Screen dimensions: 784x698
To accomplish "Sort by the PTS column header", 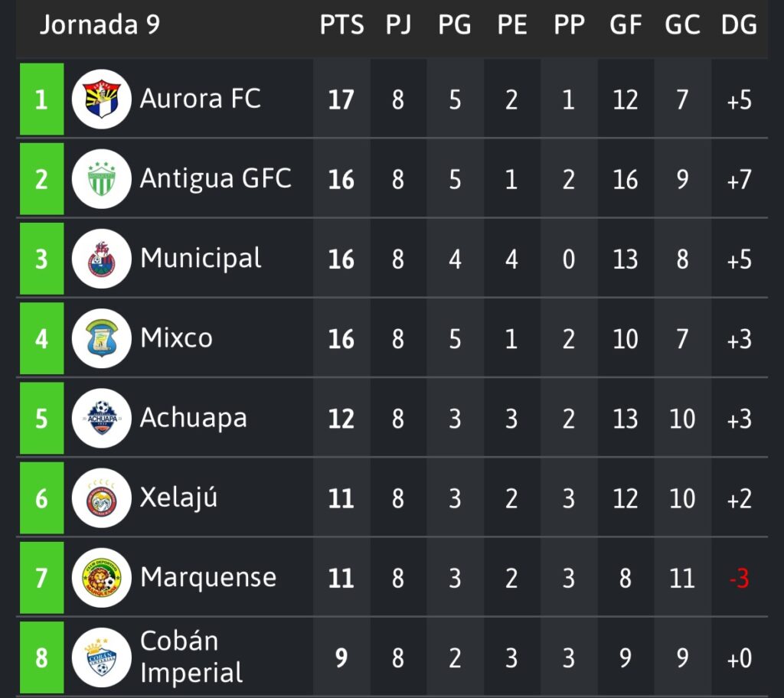I will pos(341,24).
